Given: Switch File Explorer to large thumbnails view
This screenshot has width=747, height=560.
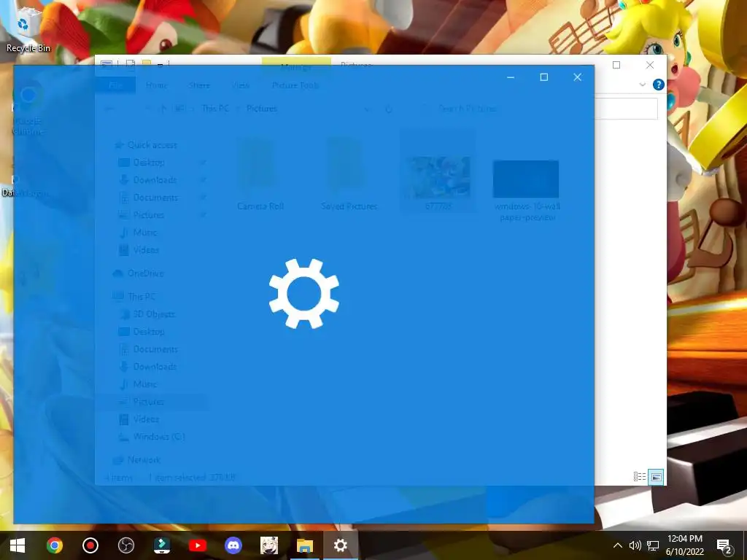Looking at the screenshot, I should click(x=656, y=477).
